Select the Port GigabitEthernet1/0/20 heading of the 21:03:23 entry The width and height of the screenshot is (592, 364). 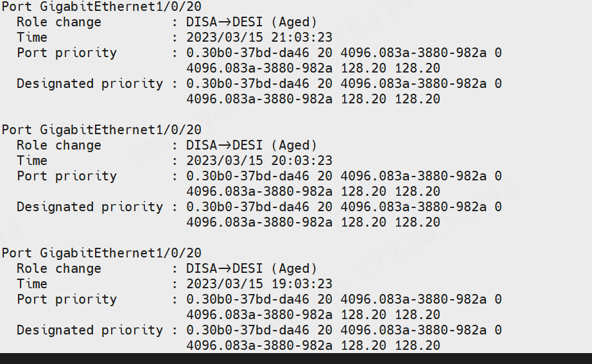click(x=101, y=6)
